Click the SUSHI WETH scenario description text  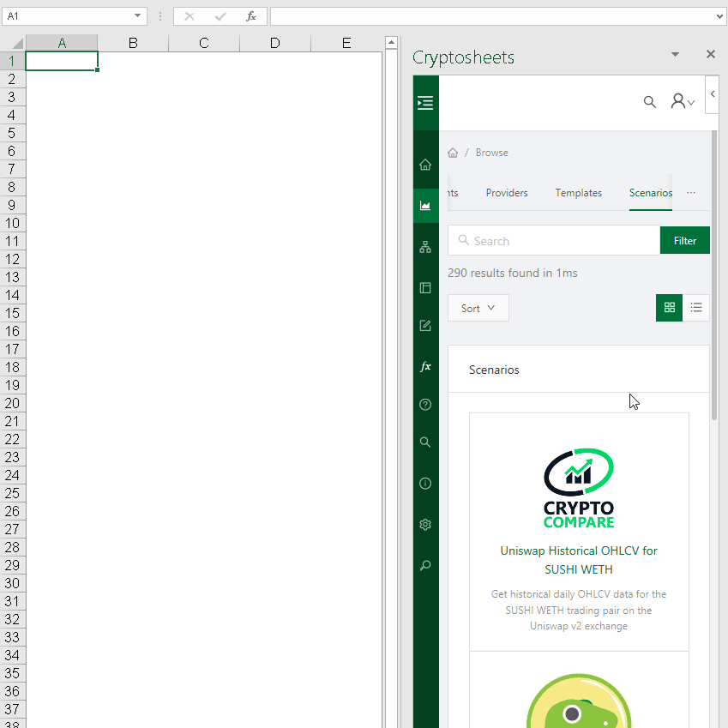tap(579, 610)
